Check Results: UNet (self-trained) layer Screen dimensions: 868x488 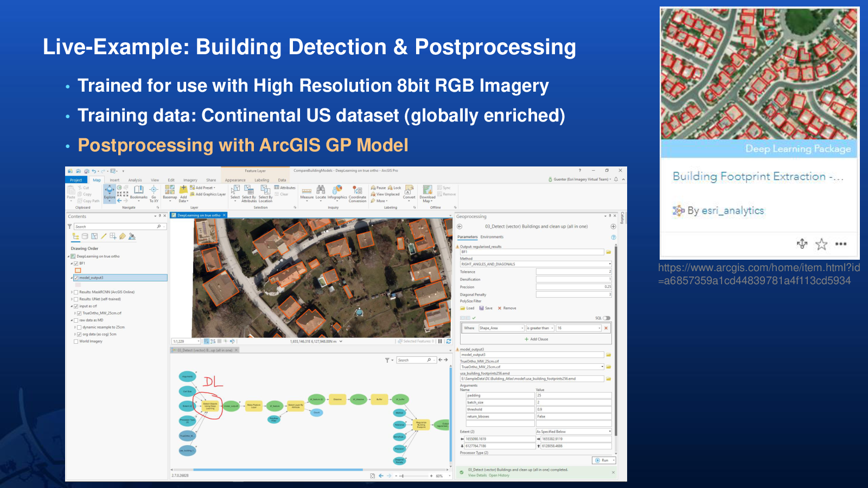pyautogui.click(x=76, y=299)
